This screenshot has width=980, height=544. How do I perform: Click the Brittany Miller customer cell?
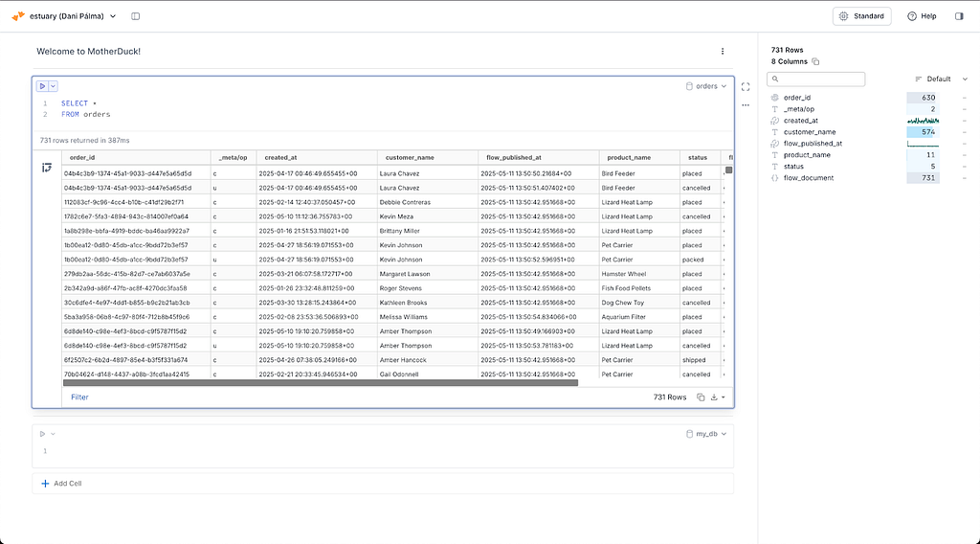tap(428, 231)
